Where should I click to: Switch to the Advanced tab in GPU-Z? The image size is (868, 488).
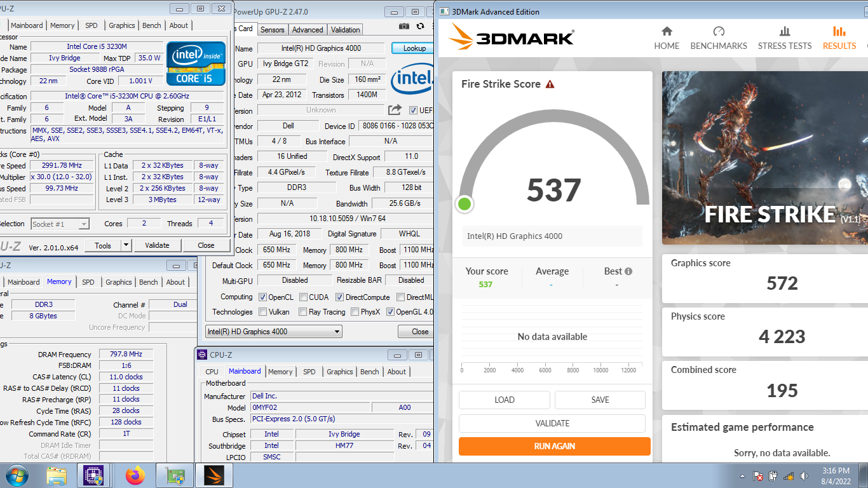(x=308, y=30)
